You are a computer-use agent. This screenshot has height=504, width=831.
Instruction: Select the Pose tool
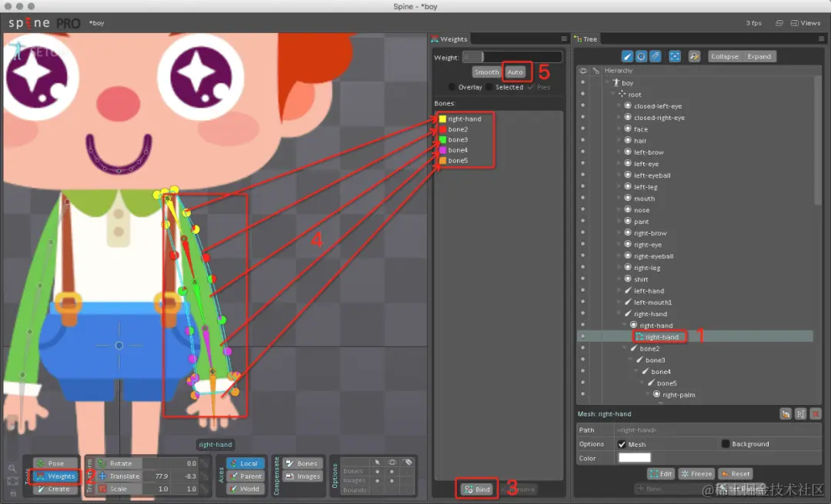[x=55, y=463]
